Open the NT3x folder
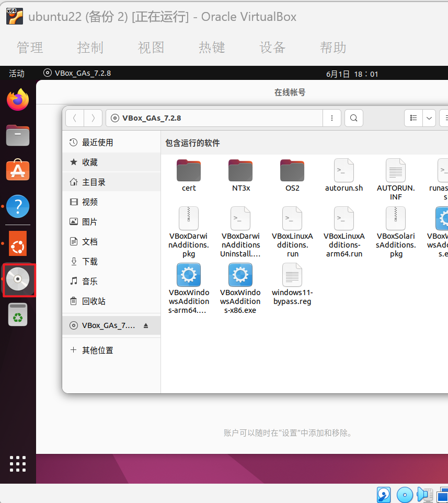Image resolution: width=448 pixels, height=503 pixels. [x=240, y=176]
